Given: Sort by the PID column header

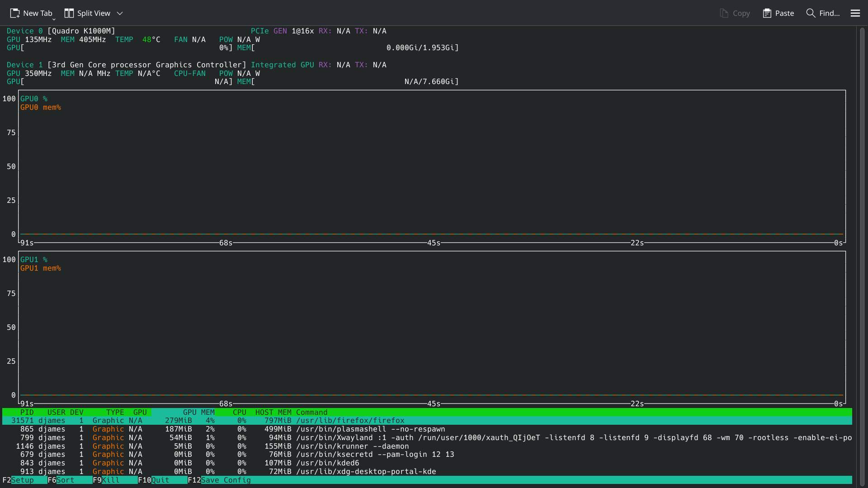Looking at the screenshot, I should tap(27, 412).
